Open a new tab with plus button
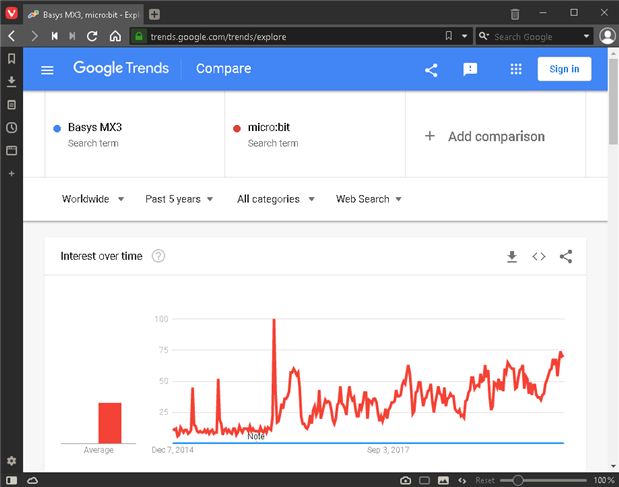 point(154,14)
